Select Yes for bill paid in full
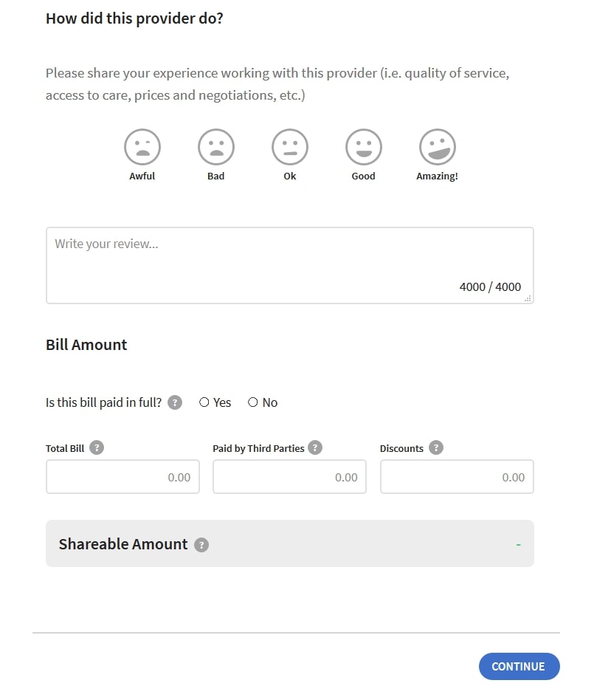 [204, 402]
